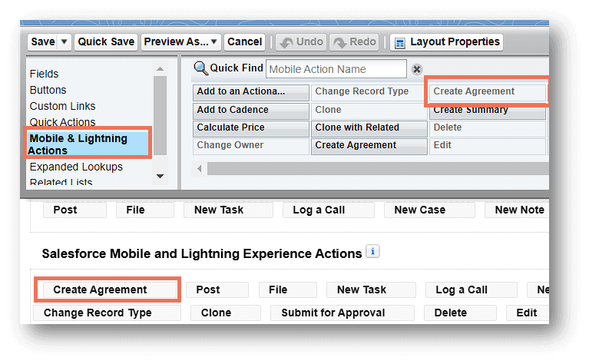Redo the last change
Image resolution: width=589 pixels, height=364 pixels.
tap(355, 41)
